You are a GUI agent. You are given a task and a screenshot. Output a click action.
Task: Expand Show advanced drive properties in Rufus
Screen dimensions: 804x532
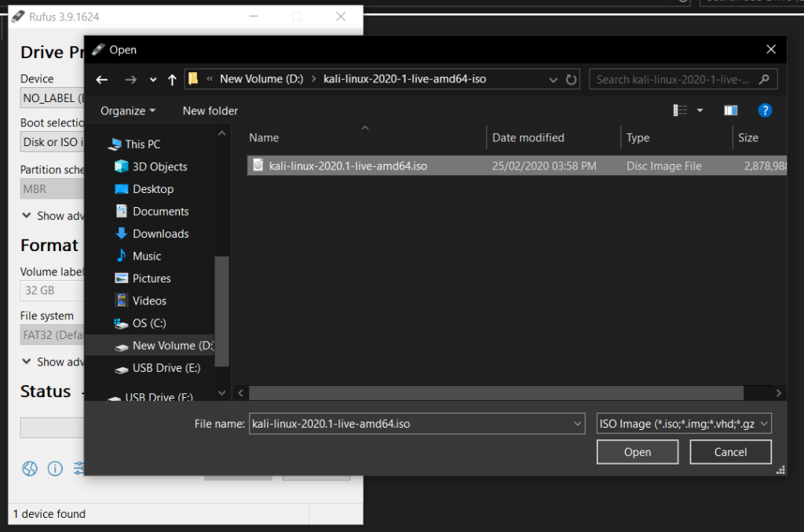(53, 216)
